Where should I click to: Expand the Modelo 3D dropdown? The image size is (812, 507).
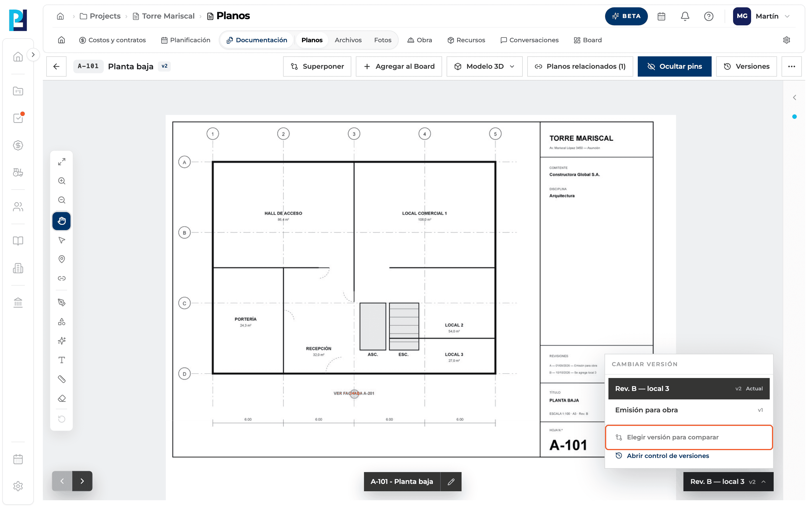click(x=484, y=66)
